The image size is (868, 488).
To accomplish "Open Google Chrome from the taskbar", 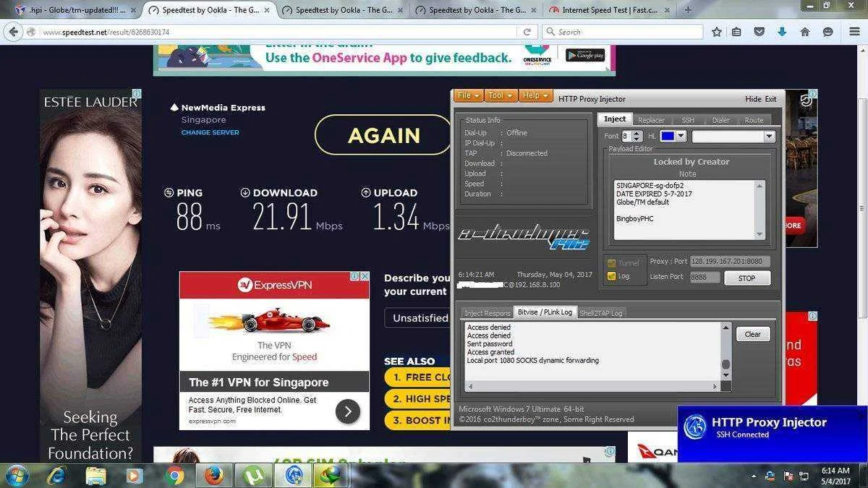I will [174, 476].
